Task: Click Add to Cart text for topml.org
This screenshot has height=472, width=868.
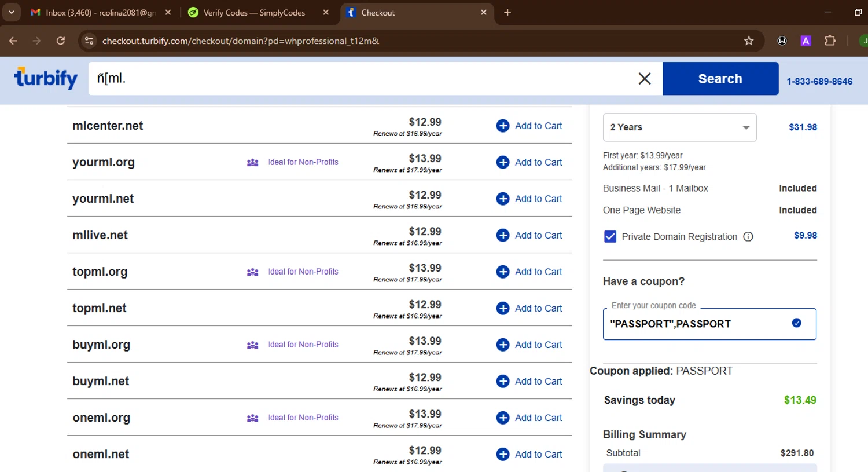Action: [x=538, y=272]
